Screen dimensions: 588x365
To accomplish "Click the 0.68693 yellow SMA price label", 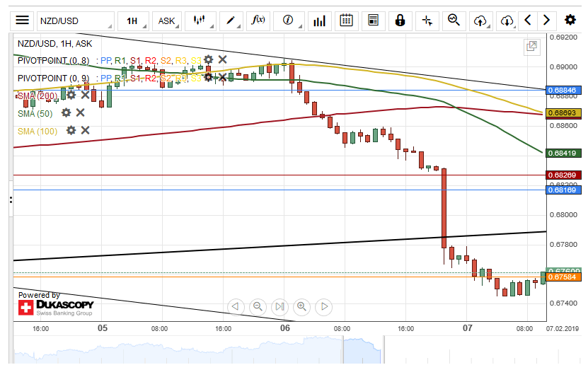I will (x=564, y=112).
